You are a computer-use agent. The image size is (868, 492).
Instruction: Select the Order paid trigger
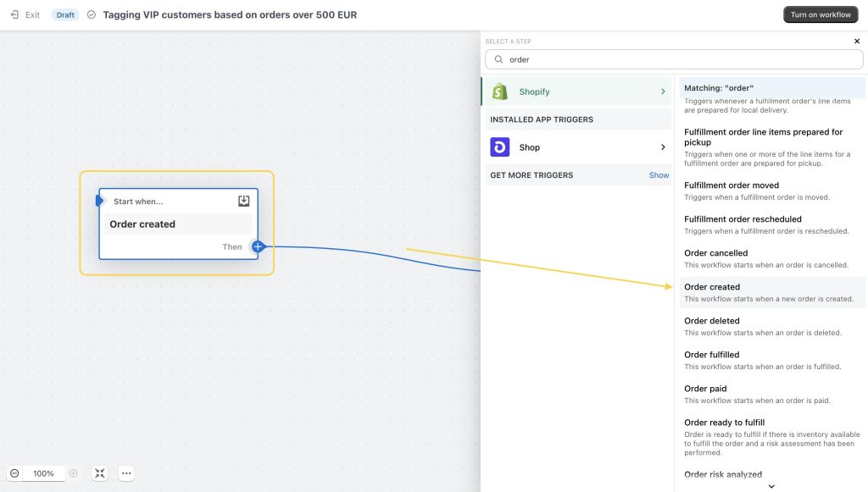point(704,388)
